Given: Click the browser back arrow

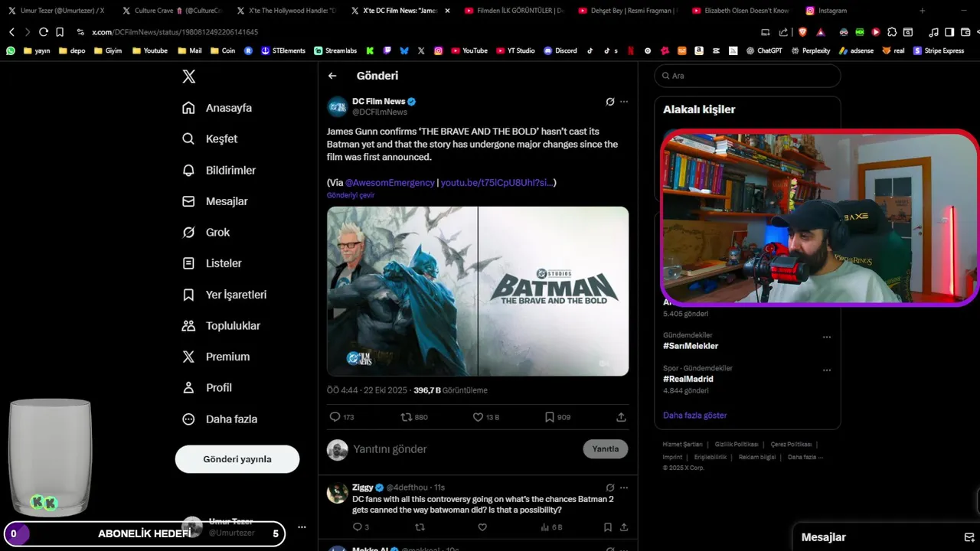Looking at the screenshot, I should coord(11,32).
